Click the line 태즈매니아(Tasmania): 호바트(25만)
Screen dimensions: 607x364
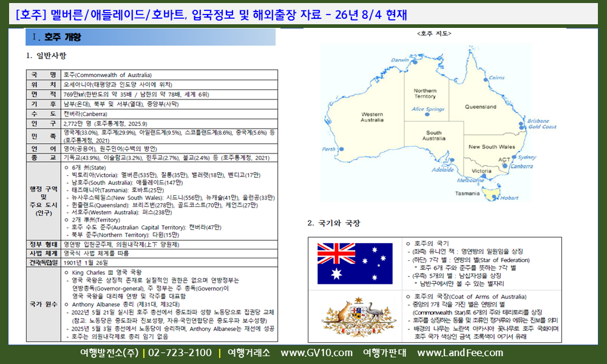(115, 190)
